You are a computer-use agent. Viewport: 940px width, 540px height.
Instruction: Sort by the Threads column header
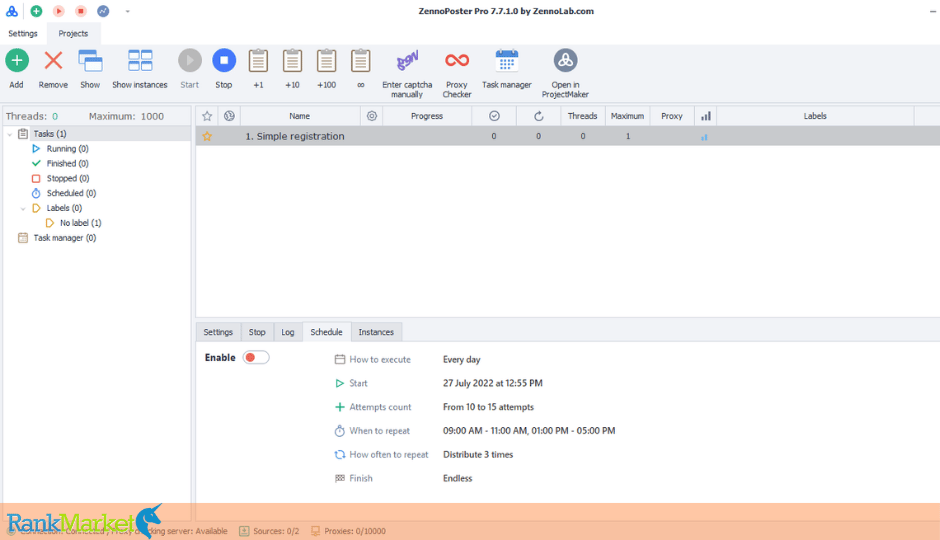pyautogui.click(x=583, y=116)
